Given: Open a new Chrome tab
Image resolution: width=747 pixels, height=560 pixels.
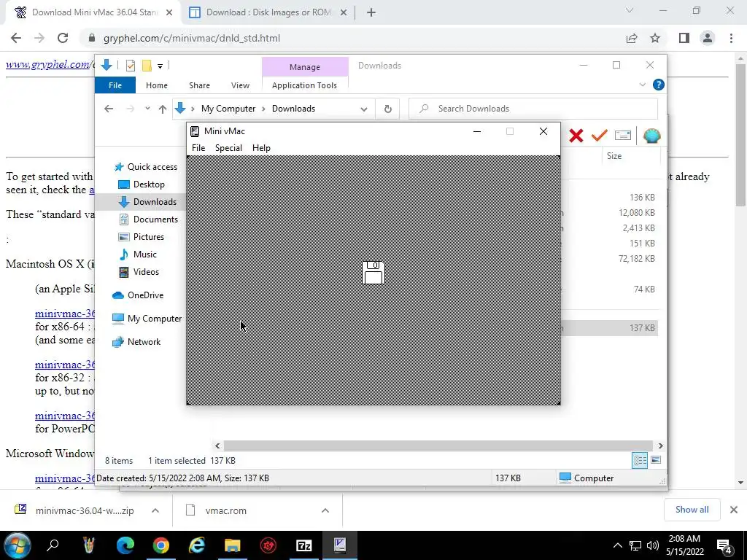Looking at the screenshot, I should (x=371, y=12).
